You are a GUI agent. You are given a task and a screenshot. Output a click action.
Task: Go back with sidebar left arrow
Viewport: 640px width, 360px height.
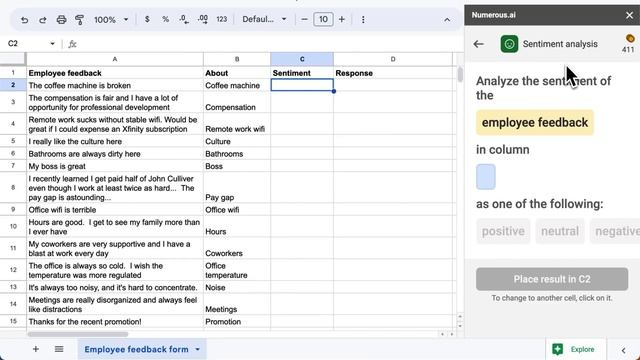point(479,44)
